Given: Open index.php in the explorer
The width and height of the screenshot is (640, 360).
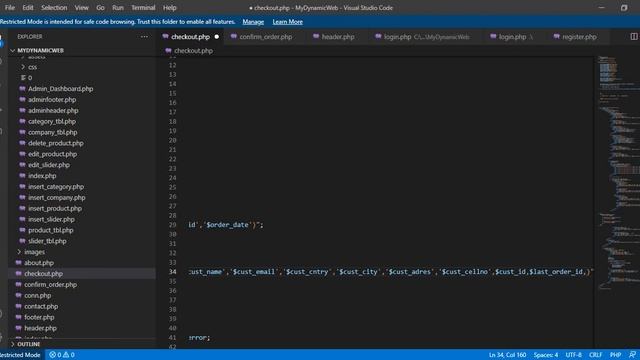Looking at the screenshot, I should pyautogui.click(x=42, y=176).
